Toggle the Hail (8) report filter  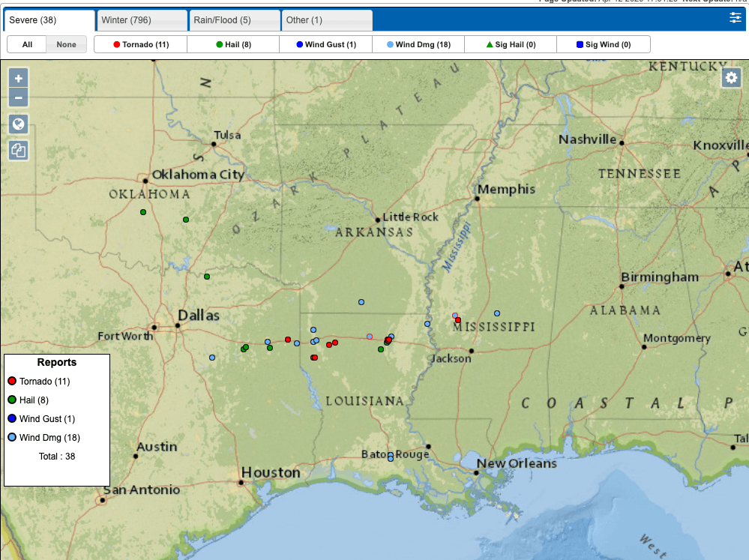coord(233,44)
